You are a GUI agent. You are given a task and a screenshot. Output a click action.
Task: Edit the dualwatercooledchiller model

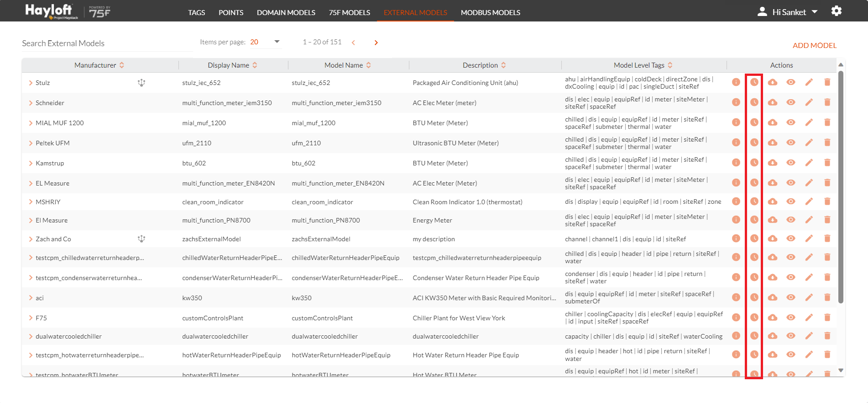click(x=809, y=336)
